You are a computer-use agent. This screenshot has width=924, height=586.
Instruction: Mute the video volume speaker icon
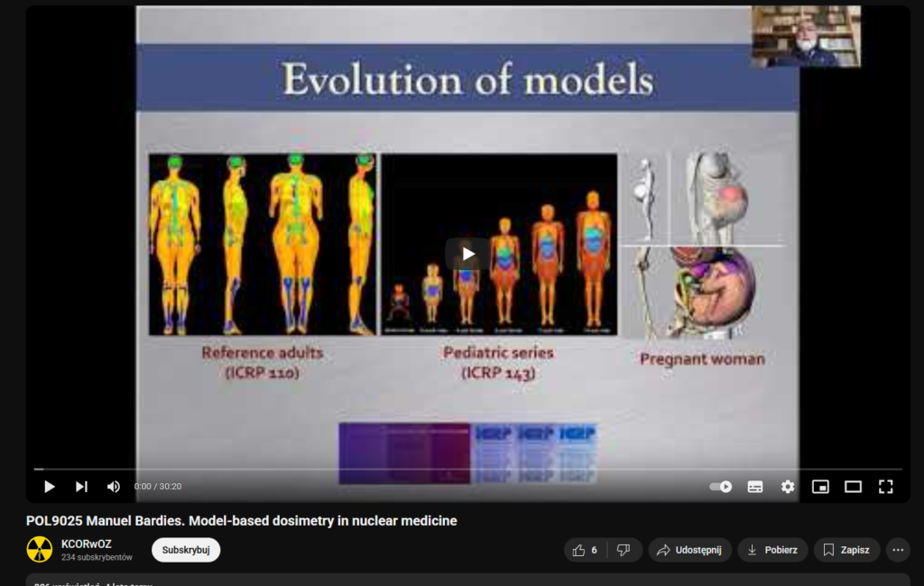pyautogui.click(x=114, y=487)
